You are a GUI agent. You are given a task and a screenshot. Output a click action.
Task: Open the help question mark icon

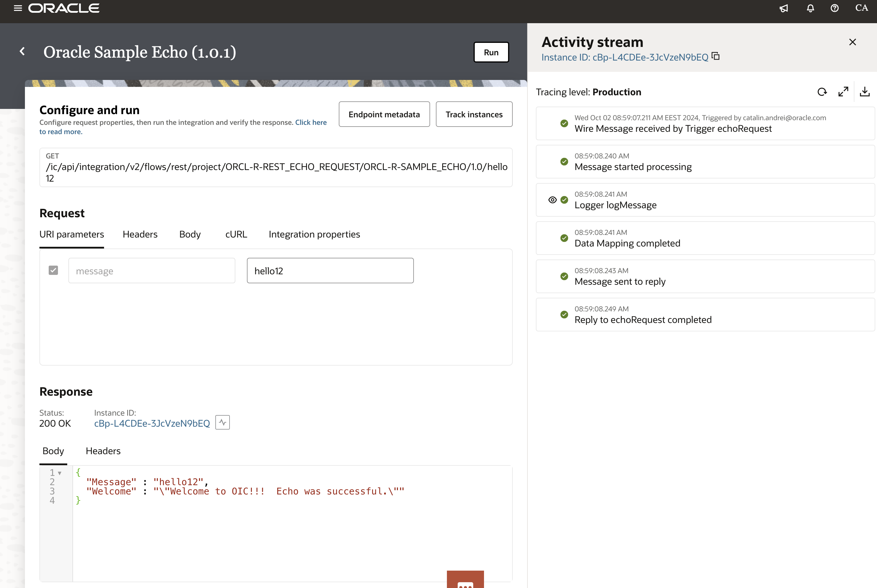[835, 8]
